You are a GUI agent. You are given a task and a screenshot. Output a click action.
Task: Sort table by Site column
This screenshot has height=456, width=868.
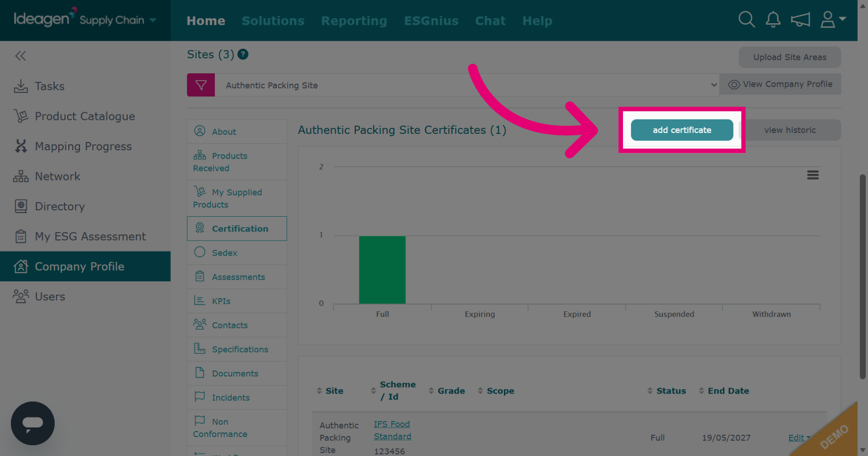330,391
